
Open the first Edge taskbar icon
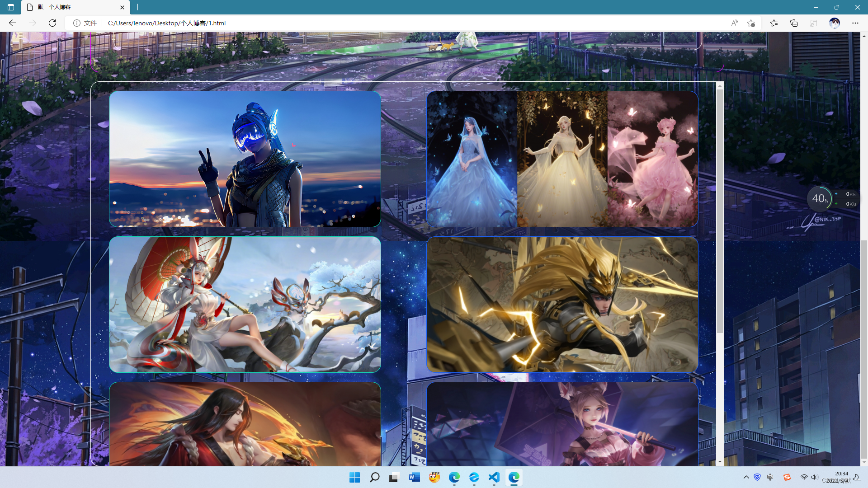pyautogui.click(x=454, y=477)
